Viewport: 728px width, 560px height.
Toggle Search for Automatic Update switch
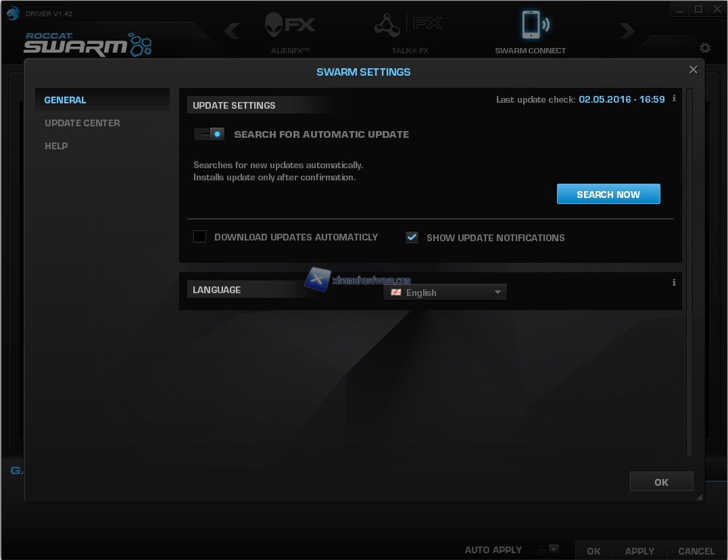(x=209, y=134)
